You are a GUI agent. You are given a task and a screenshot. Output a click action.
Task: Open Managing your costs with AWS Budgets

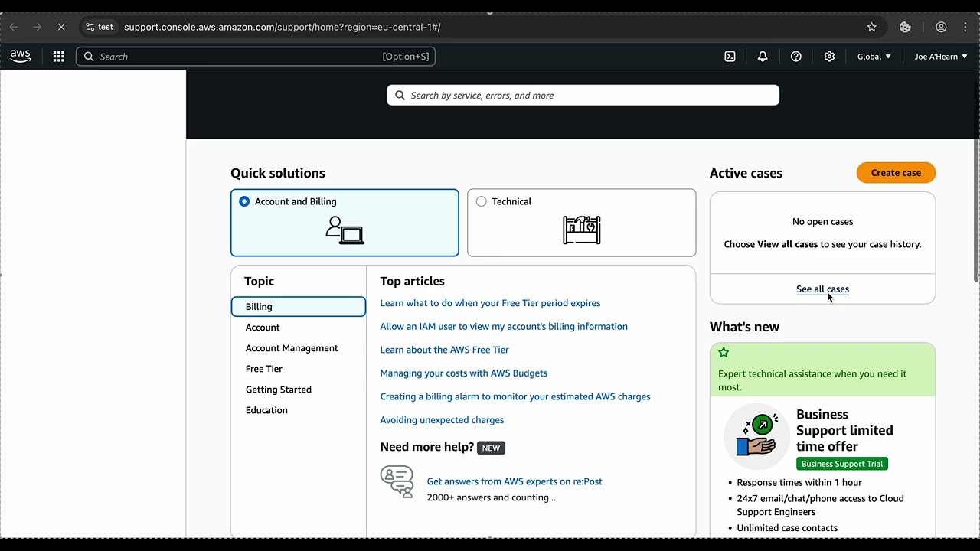tap(463, 373)
